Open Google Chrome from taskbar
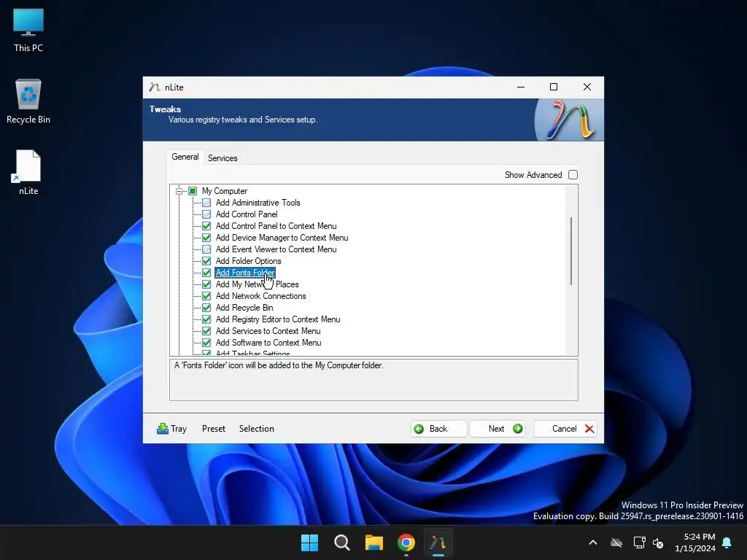The width and height of the screenshot is (747, 560). (x=406, y=542)
